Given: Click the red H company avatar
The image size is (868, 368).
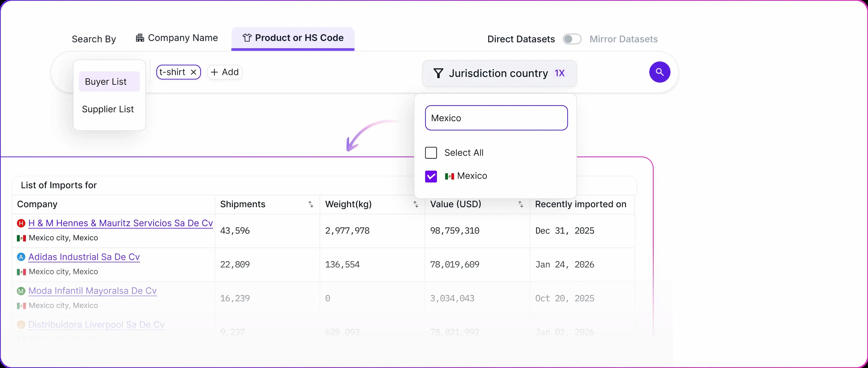Looking at the screenshot, I should (x=21, y=223).
